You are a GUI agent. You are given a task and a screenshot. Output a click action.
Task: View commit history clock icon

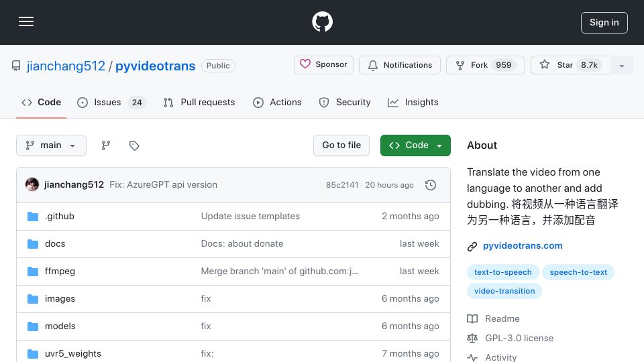coord(431,185)
